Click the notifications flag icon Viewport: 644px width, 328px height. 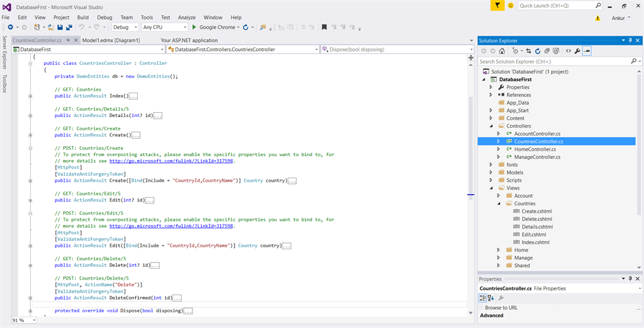click(496, 6)
